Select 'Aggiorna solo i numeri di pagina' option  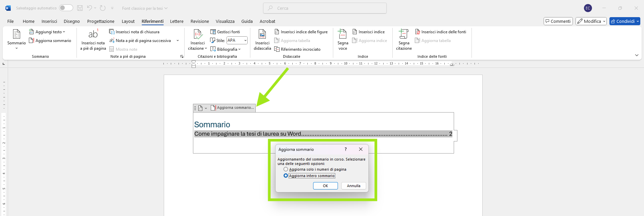point(286,169)
